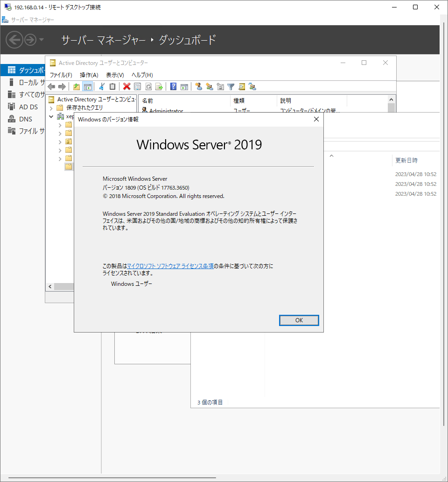The width and height of the screenshot is (448, 482).
Task: Click the AD DS icon in the sidebar
Action: (x=11, y=106)
